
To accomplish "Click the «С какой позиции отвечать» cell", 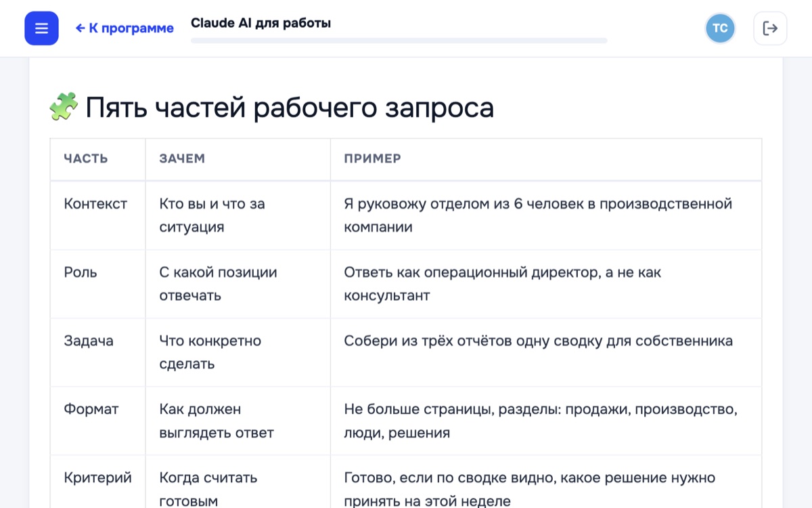I will [x=238, y=284].
